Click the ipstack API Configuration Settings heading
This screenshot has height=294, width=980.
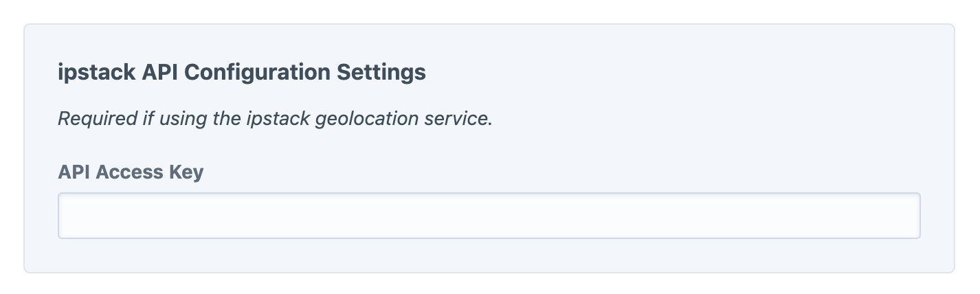click(242, 72)
